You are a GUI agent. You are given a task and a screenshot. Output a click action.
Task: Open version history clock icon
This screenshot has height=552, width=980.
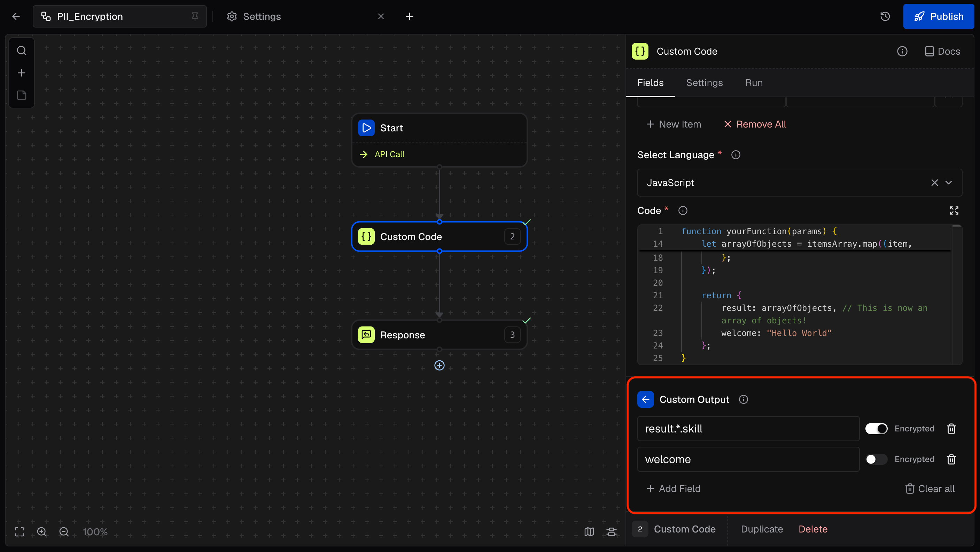pyautogui.click(x=885, y=16)
